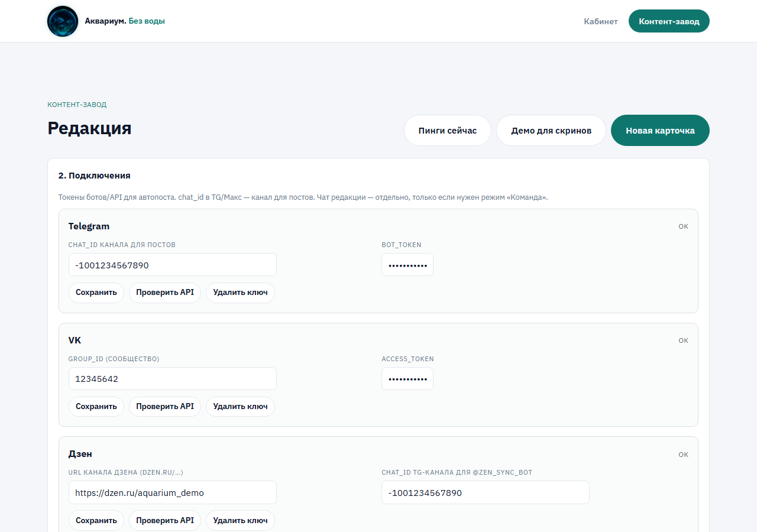Viewport: 757px width, 532px height.
Task: Click the VK card heading
Action: coord(75,340)
